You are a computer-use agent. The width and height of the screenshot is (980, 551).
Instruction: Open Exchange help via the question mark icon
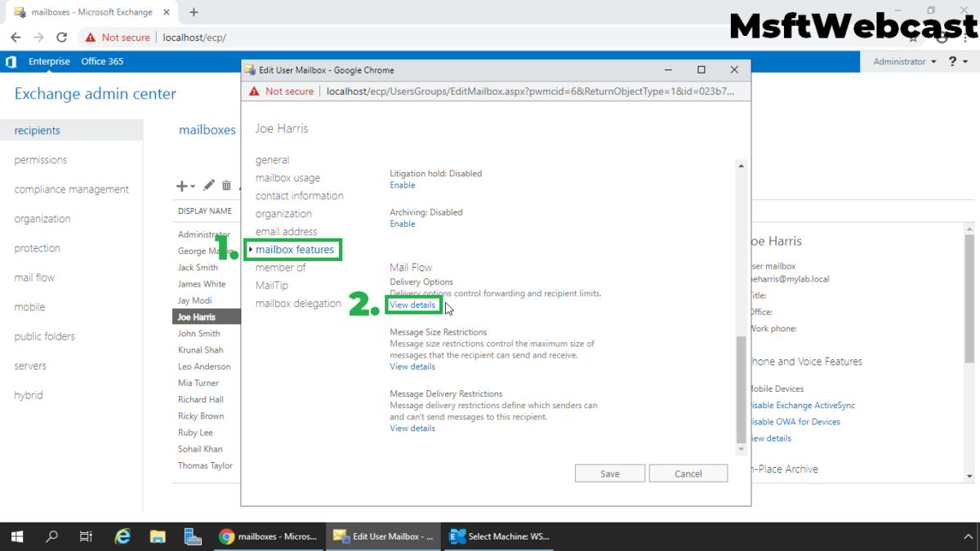click(952, 61)
